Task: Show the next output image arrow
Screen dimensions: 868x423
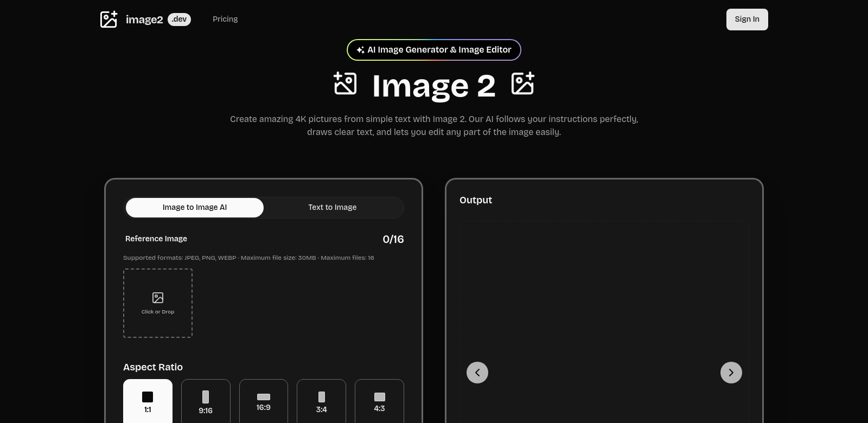Action: pyautogui.click(x=731, y=373)
